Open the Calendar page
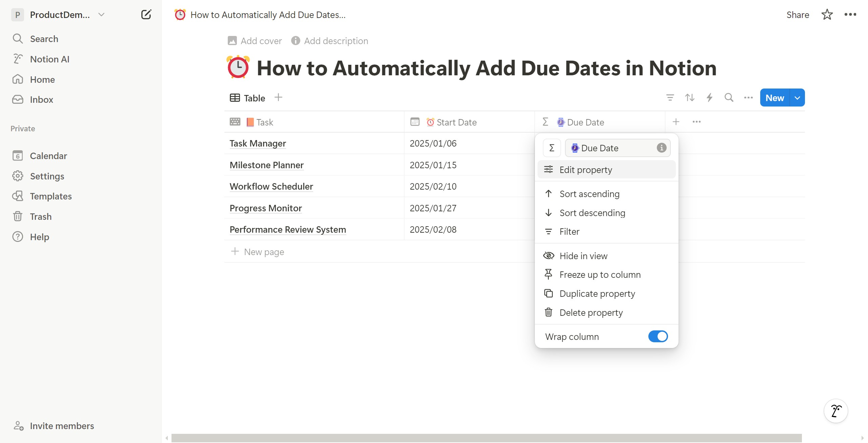 tap(48, 156)
